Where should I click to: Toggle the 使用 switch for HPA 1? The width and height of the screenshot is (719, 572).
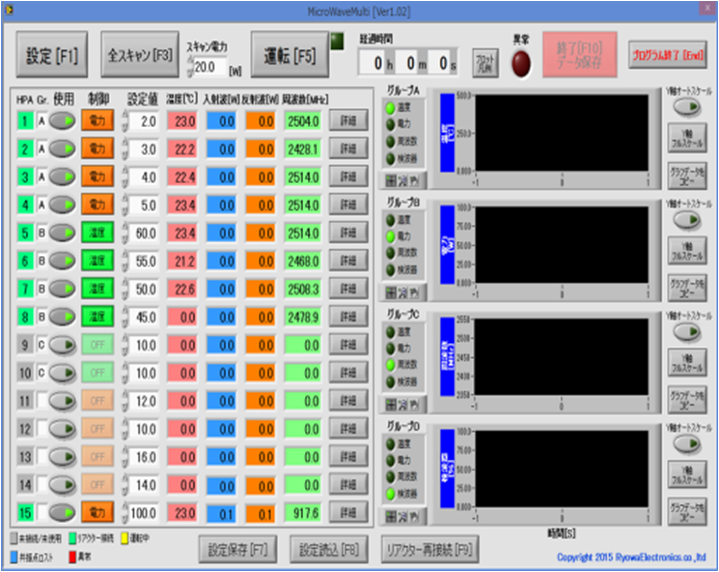[63, 121]
